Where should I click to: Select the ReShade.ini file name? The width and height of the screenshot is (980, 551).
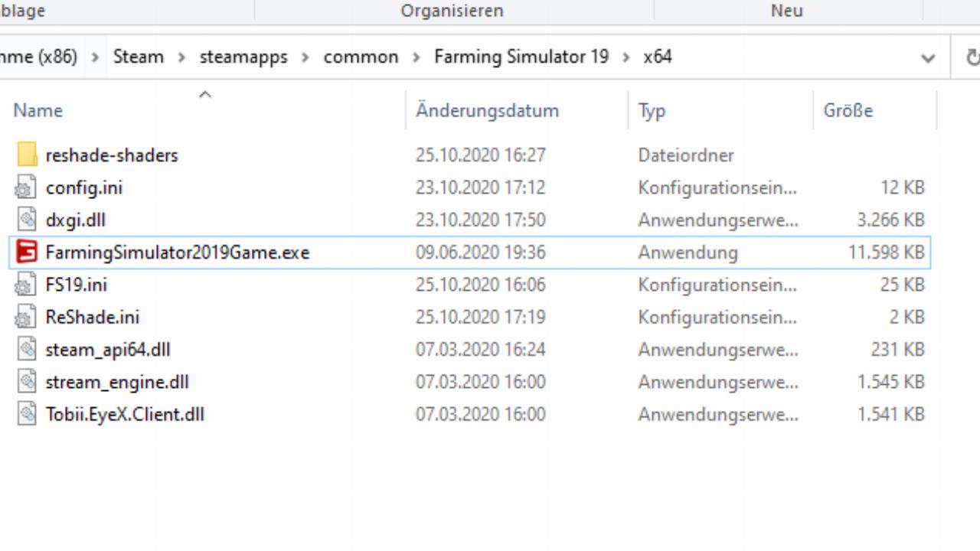93,317
